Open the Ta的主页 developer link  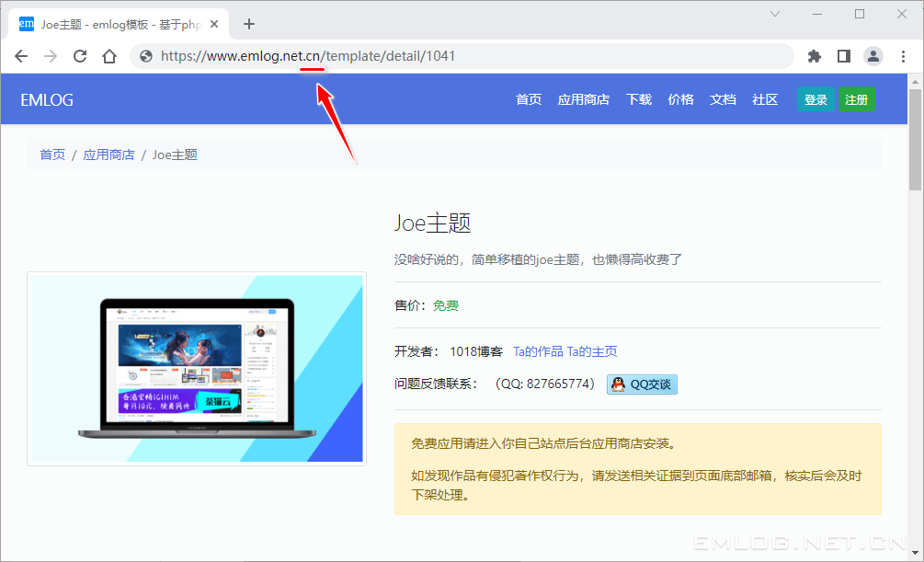pyautogui.click(x=592, y=351)
